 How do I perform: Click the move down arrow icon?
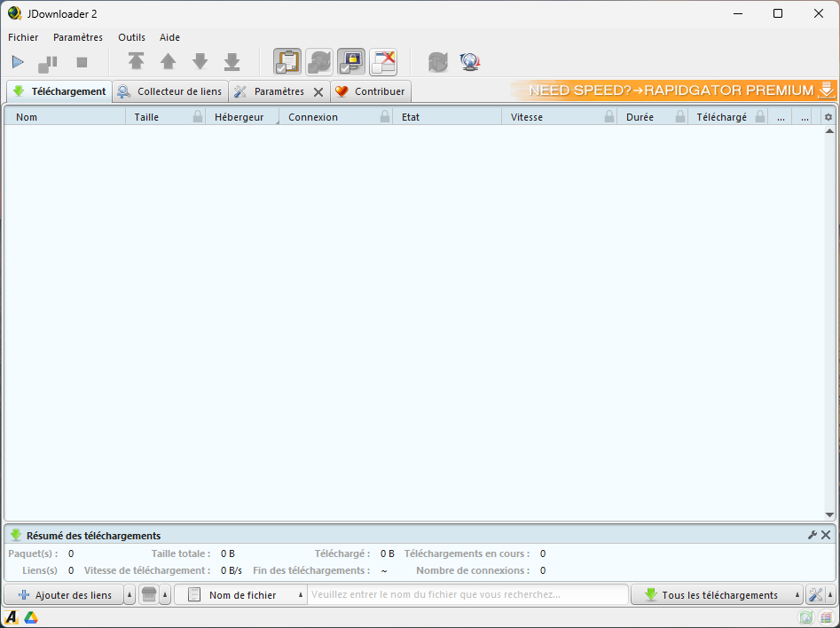[x=200, y=61]
